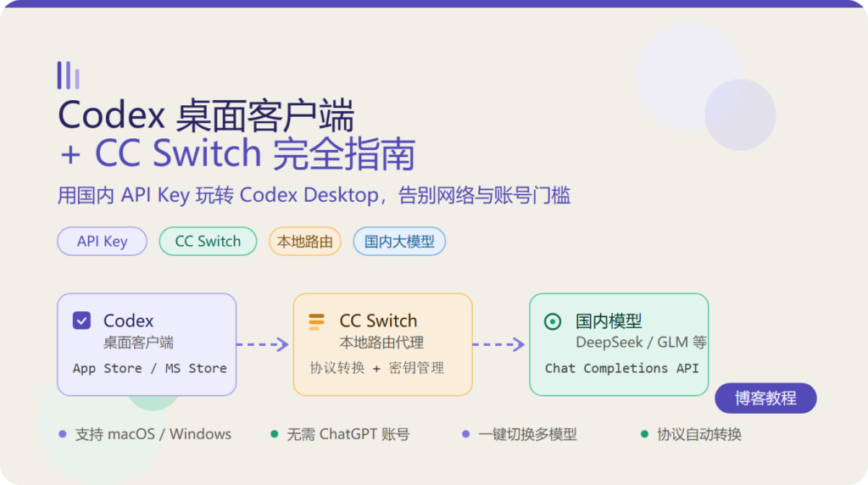Viewport: 868px width, 485px height.
Task: Click the green bullet before 协议自动转换
Action: point(644,434)
